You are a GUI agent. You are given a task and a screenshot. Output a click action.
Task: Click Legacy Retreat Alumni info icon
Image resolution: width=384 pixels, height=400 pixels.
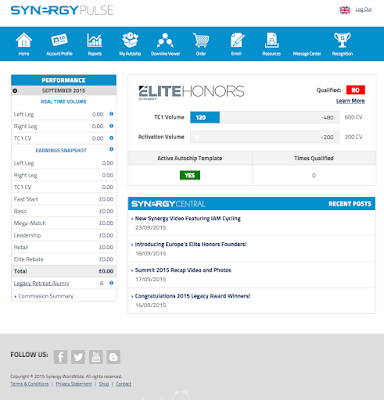[x=111, y=283]
